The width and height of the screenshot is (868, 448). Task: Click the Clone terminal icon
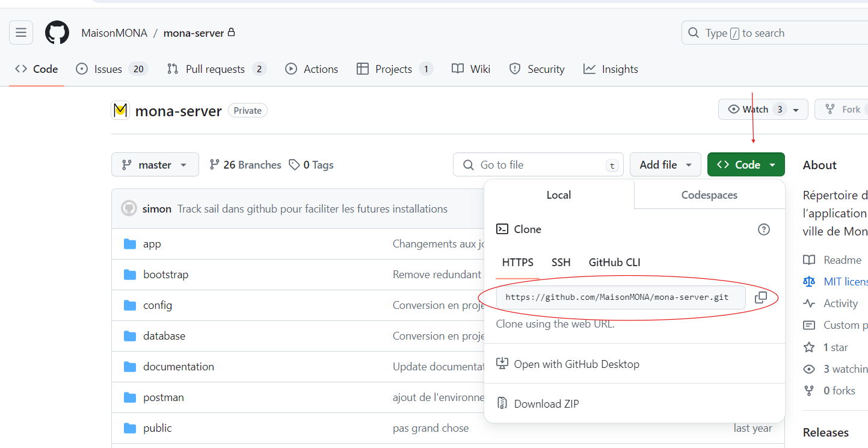coord(502,229)
